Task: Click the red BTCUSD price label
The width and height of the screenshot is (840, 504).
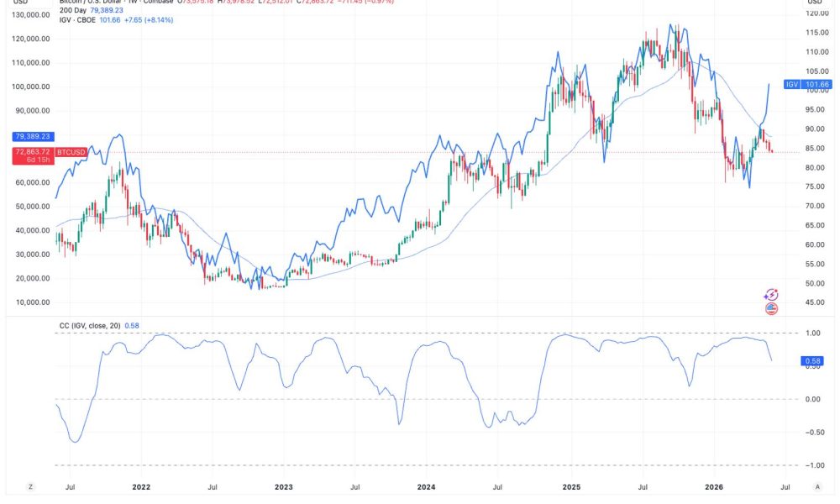Action: 71,152
